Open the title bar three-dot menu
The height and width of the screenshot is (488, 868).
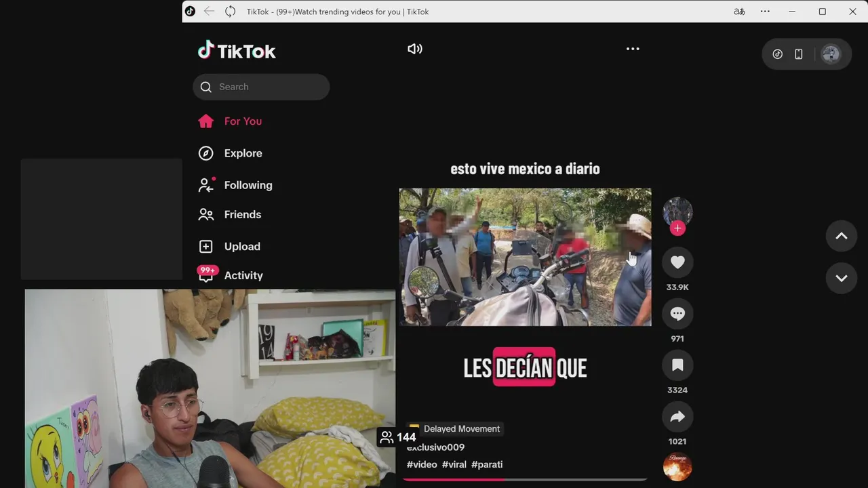click(x=765, y=12)
